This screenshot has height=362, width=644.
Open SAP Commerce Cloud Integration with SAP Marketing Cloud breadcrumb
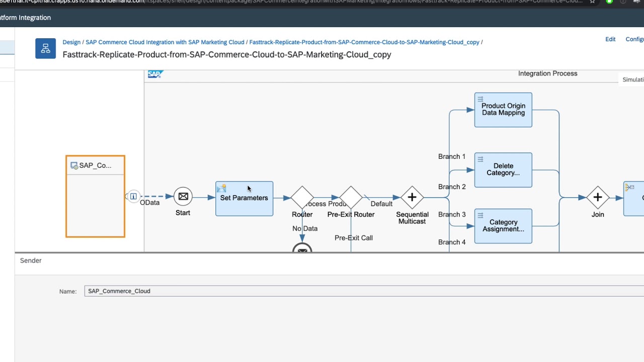tap(165, 42)
